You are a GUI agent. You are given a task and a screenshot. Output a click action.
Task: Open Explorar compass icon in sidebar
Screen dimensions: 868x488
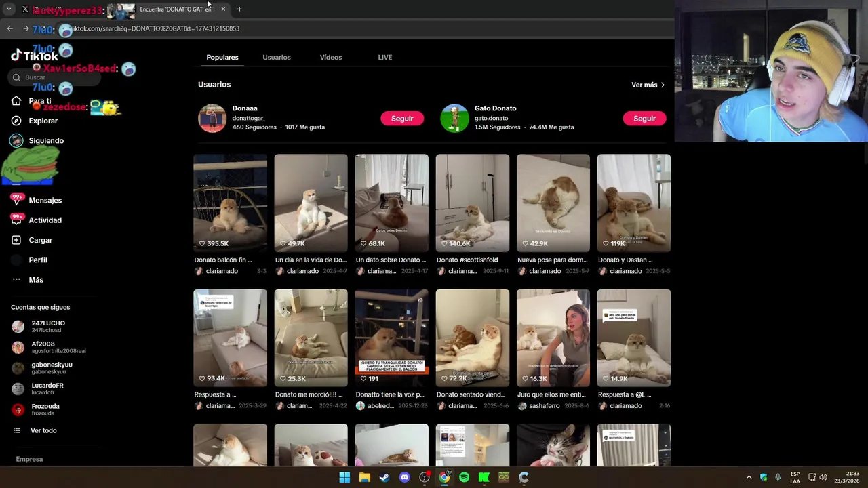16,121
